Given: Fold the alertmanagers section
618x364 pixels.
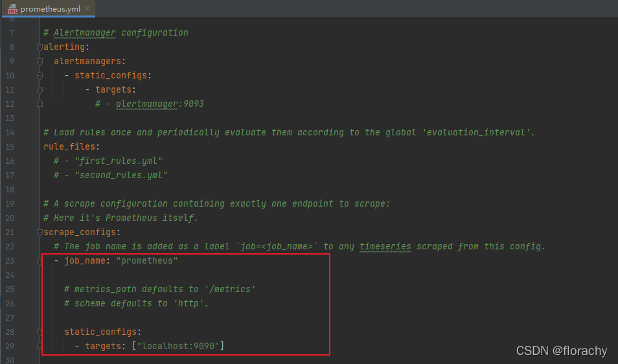Looking at the screenshot, I should [x=40, y=61].
